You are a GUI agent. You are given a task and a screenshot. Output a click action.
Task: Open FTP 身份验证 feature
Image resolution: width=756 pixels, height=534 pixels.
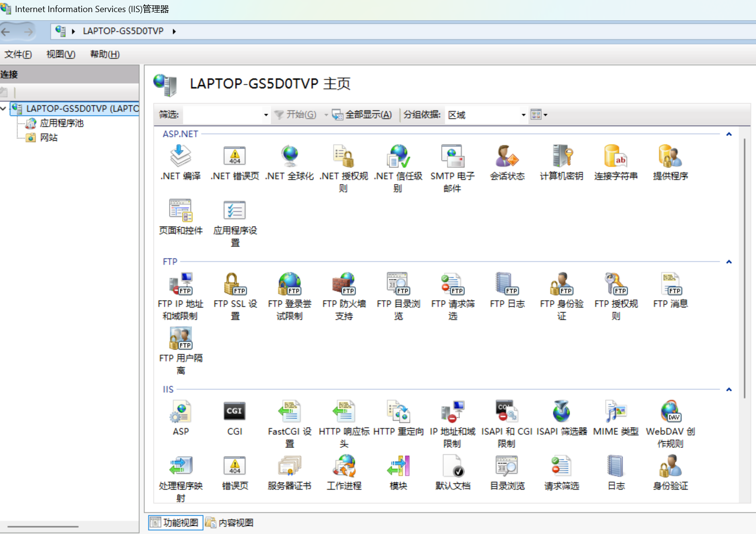coord(561,296)
